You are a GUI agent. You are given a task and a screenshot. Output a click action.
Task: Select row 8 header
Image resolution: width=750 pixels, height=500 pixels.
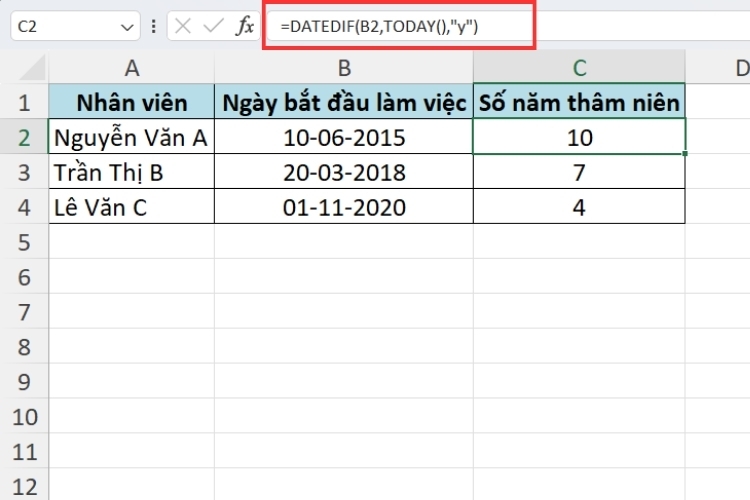[24, 347]
